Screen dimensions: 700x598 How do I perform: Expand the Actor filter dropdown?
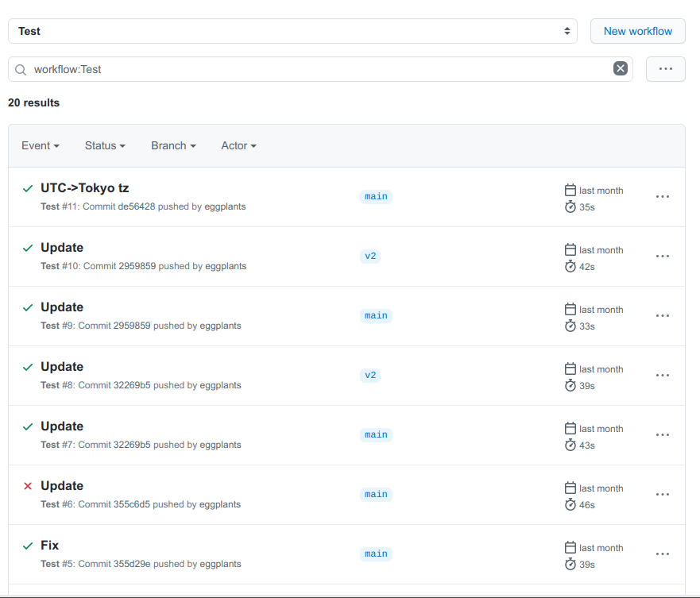tap(239, 146)
